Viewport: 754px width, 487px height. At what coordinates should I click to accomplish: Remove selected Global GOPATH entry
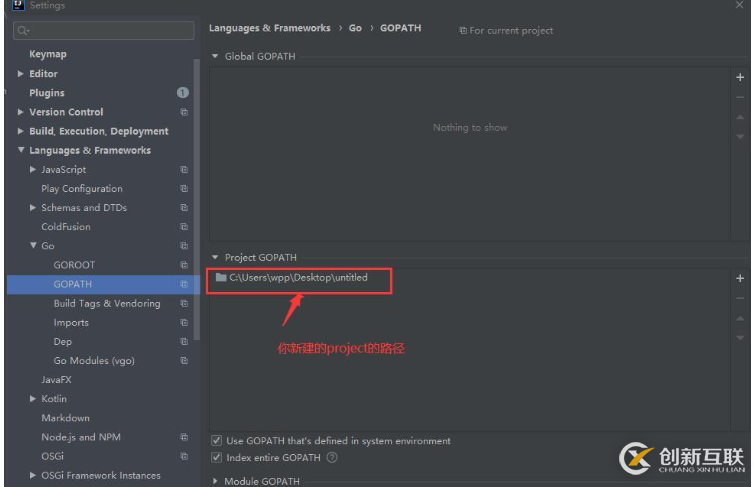[740, 98]
